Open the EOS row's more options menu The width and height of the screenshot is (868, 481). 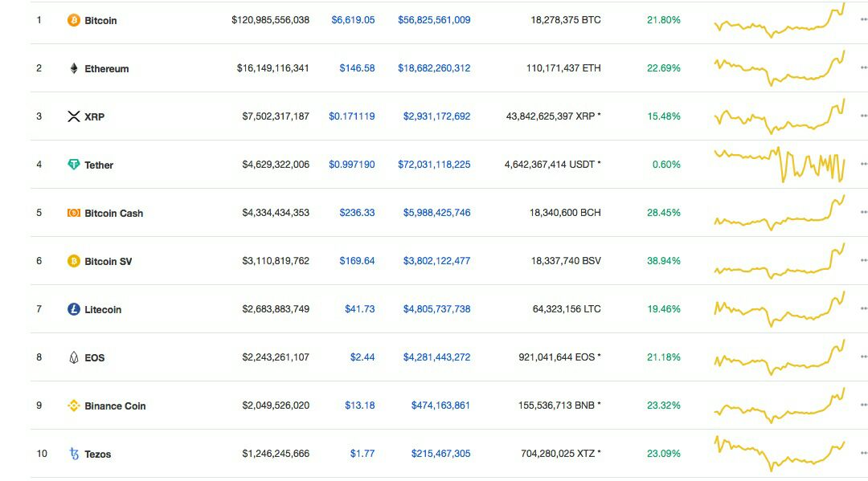click(863, 357)
